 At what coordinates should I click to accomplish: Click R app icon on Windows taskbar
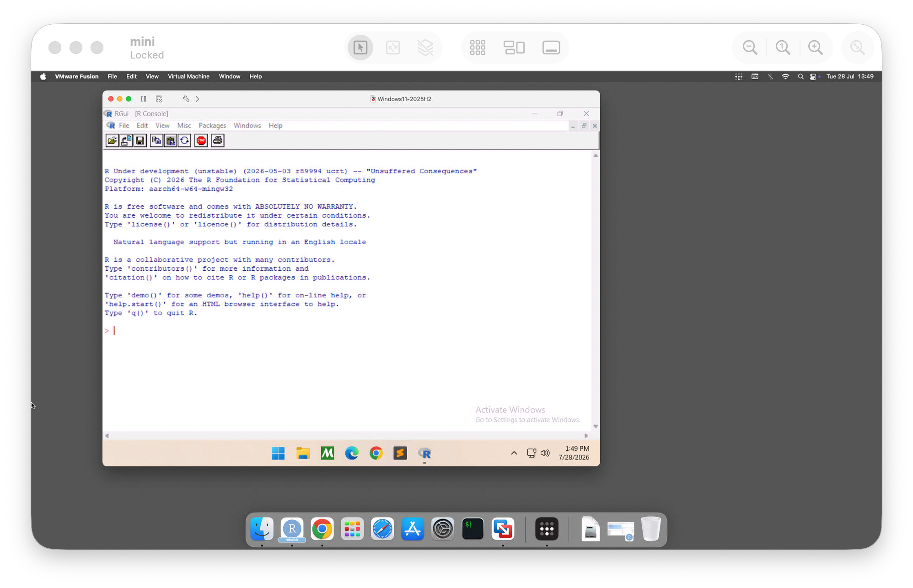424,453
